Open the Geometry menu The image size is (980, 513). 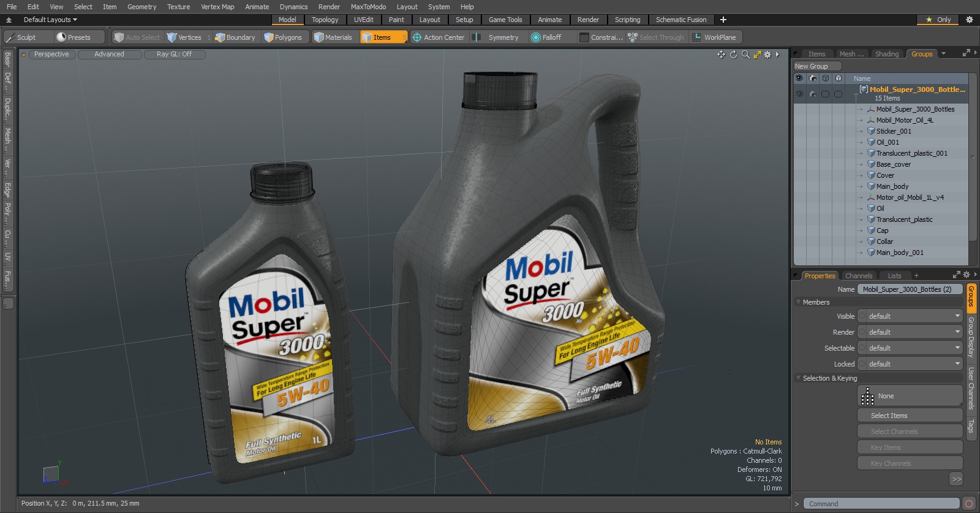point(141,7)
